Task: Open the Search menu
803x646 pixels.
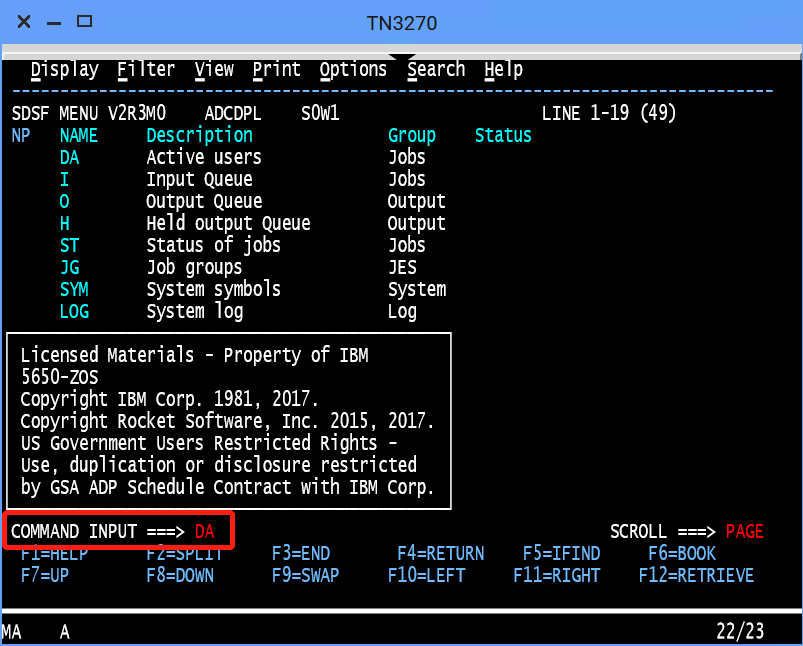Action: (x=436, y=70)
